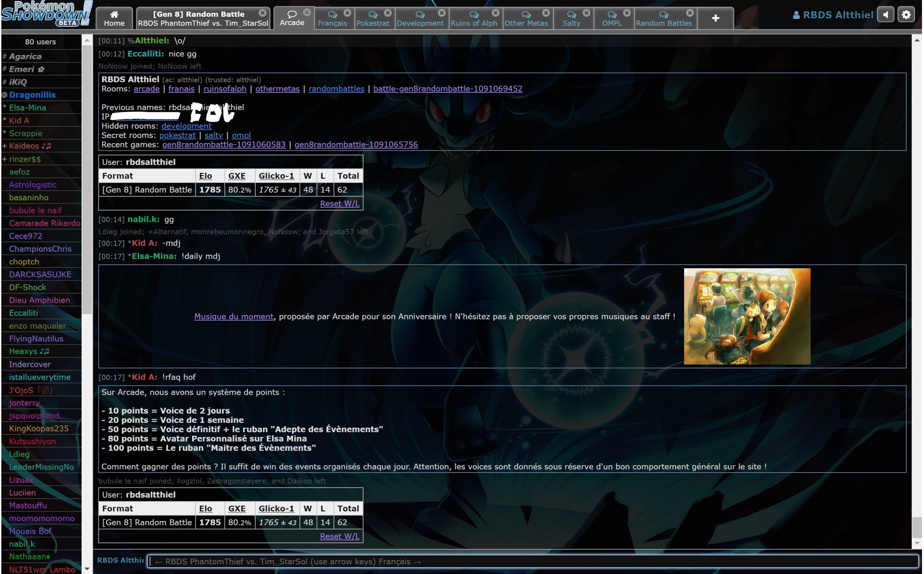Screen dimensions: 924x574
Task: Close the Gen 8 Random Battle tab
Action: (x=262, y=12)
